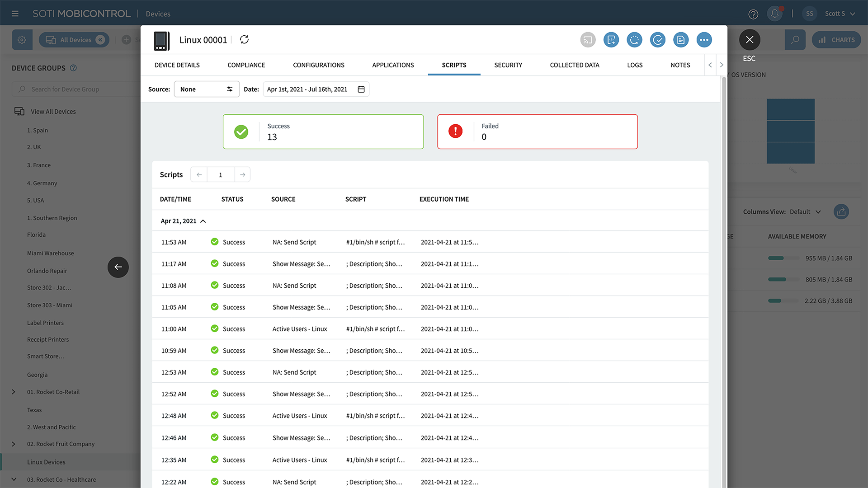The image size is (868, 488).
Task: Open the CHARTS button
Action: (837, 40)
